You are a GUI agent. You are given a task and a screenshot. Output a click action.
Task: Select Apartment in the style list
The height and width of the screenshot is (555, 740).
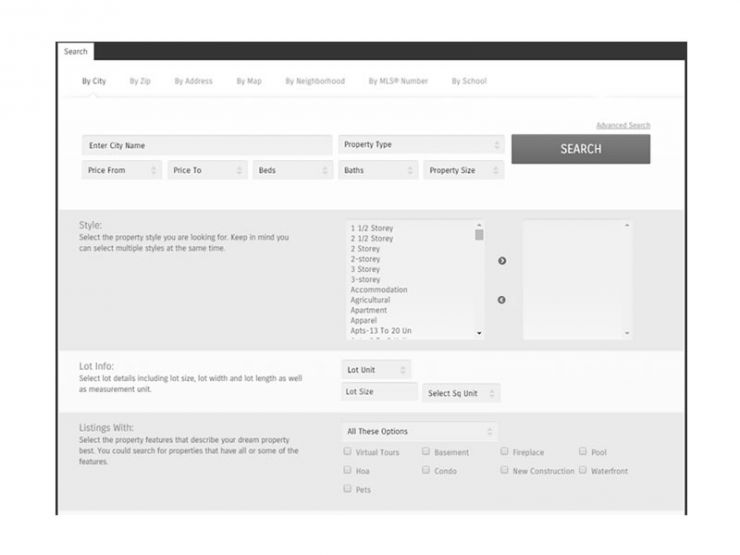[369, 310]
